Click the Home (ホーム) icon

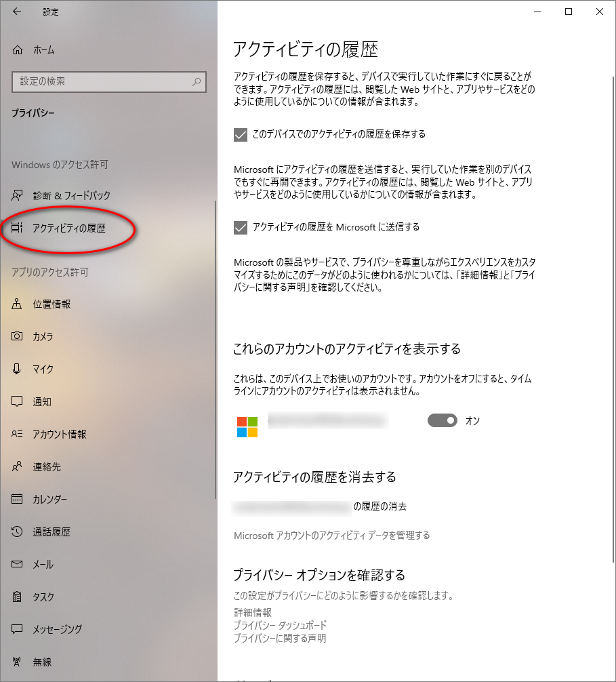(18, 50)
